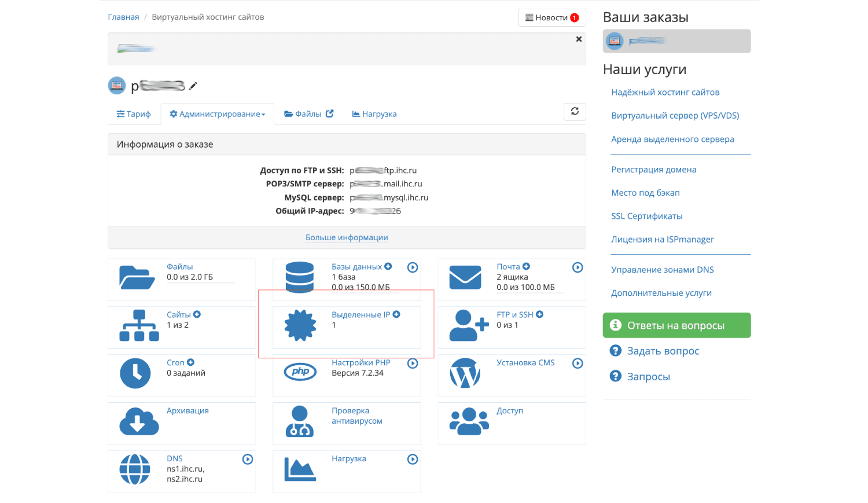
Task: Click the PHP logo icon
Action: coord(300,372)
